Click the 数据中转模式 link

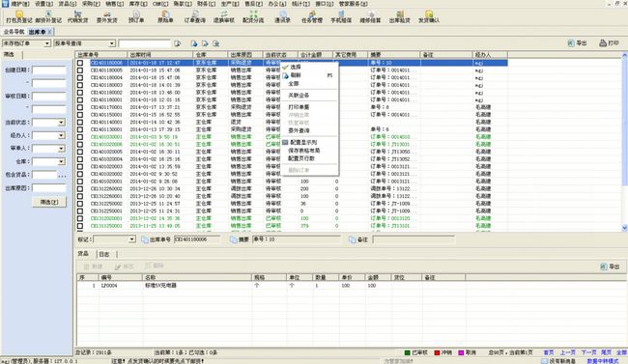point(602,361)
